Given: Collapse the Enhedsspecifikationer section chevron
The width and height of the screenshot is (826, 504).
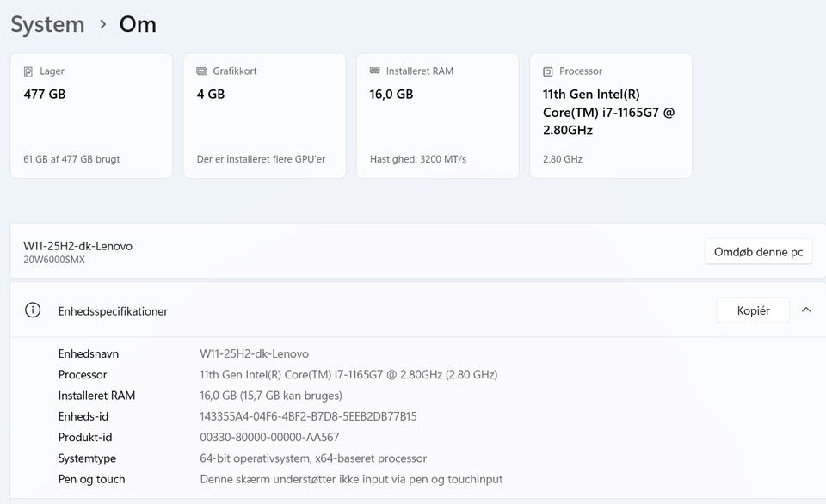Looking at the screenshot, I should point(806,310).
